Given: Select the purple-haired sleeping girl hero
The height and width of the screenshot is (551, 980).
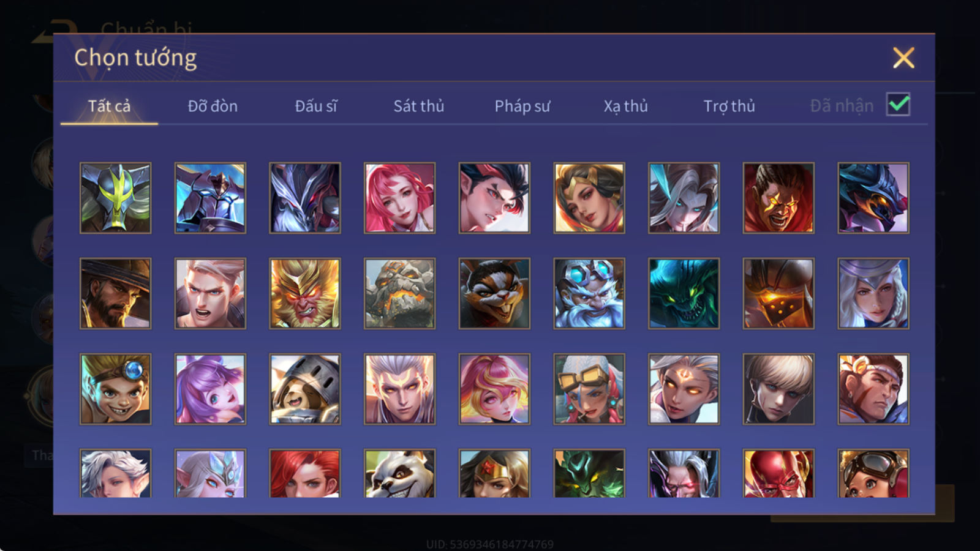Looking at the screenshot, I should pyautogui.click(x=210, y=389).
